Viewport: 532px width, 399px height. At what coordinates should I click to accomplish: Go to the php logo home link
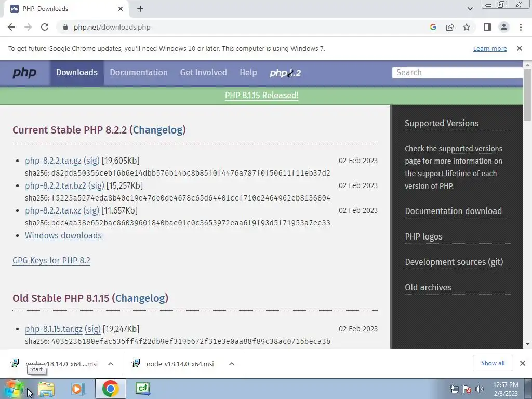(24, 73)
